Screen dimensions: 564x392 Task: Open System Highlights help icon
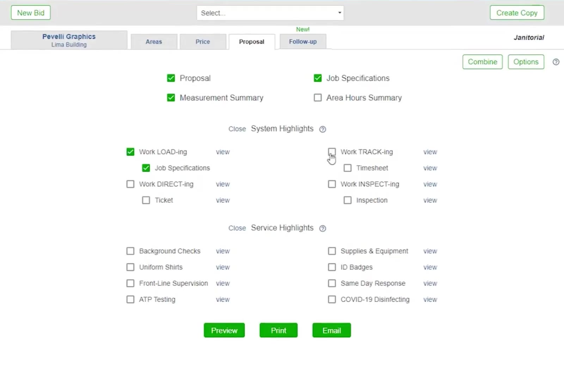coord(323,129)
